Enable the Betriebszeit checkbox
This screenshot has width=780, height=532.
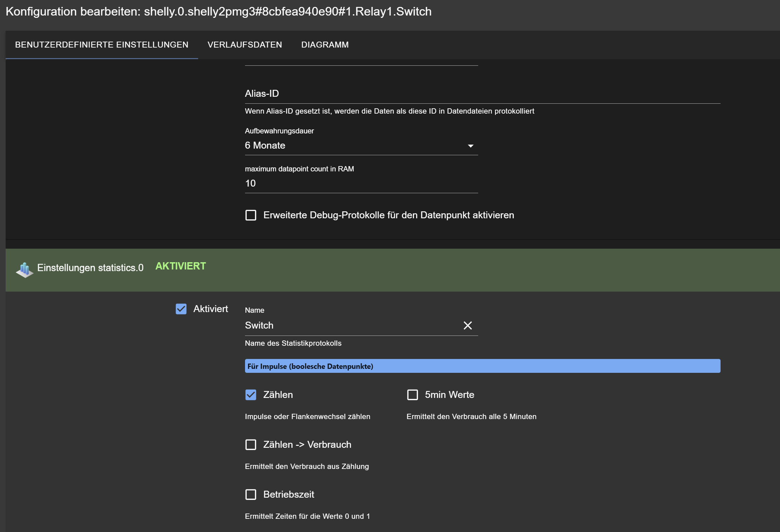(x=251, y=494)
